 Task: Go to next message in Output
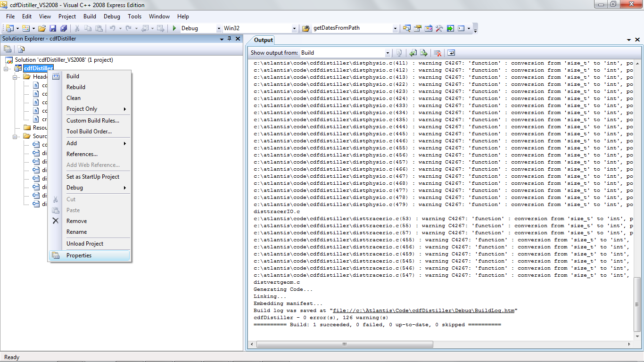[424, 53]
